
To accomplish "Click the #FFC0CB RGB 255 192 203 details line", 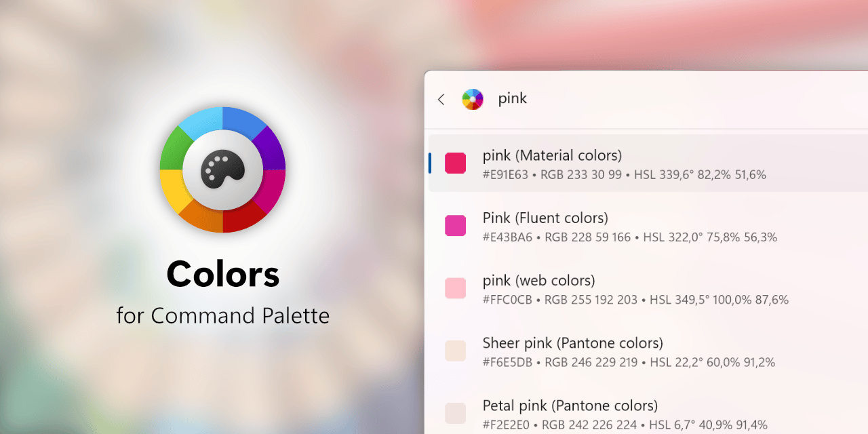I will (635, 300).
